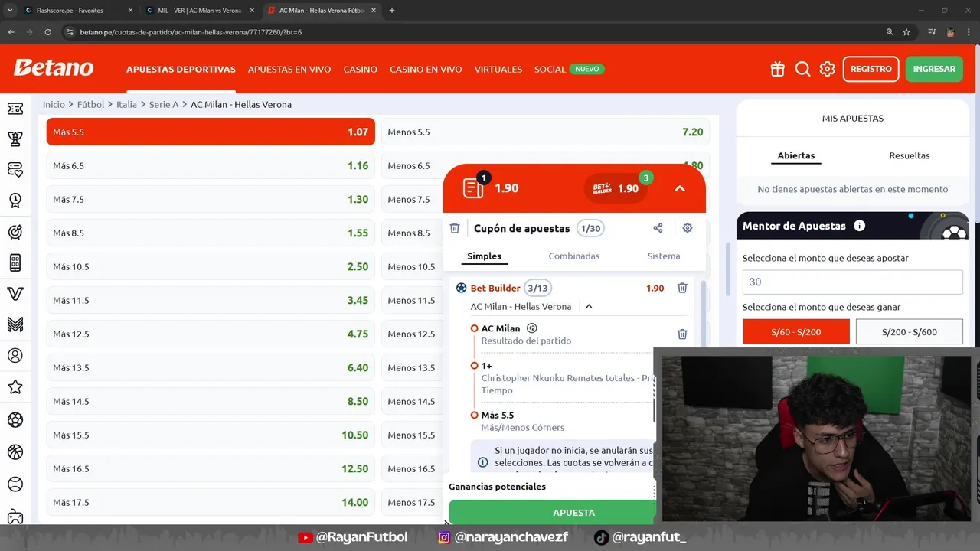980x551 pixels.
Task: Open the mobile device icon in sidebar
Action: tap(15, 262)
